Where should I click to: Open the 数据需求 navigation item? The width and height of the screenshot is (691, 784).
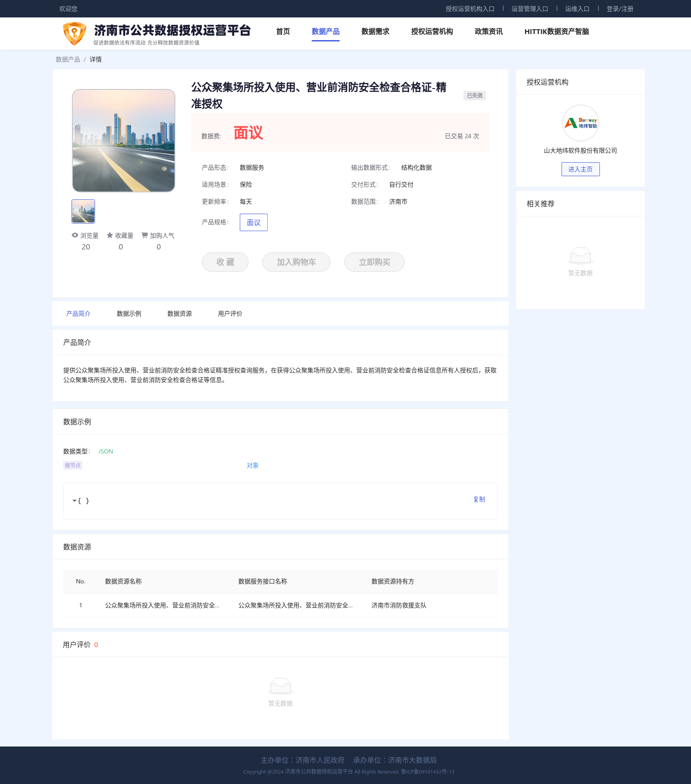point(375,31)
